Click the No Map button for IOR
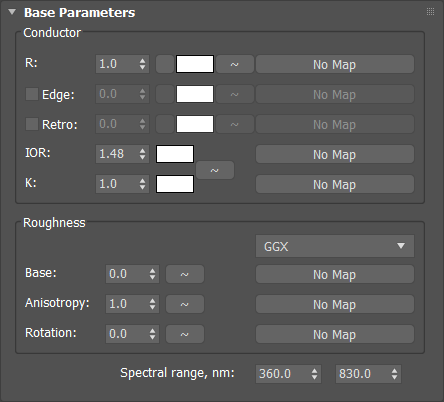444x402 pixels. pyautogui.click(x=335, y=154)
